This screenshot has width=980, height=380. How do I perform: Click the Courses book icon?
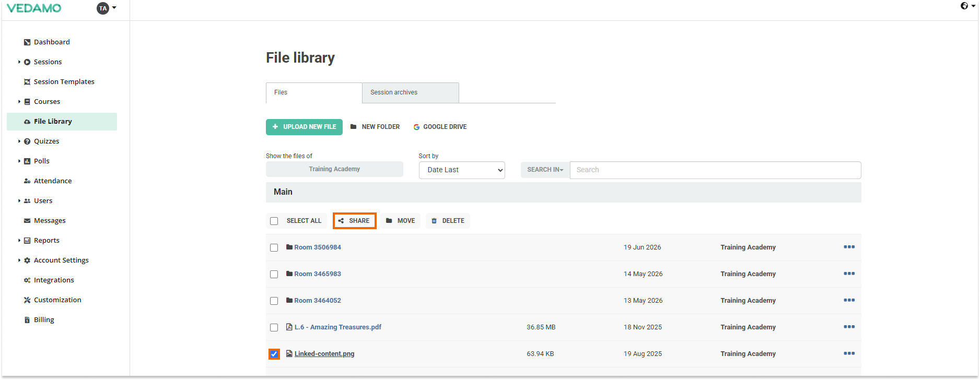click(27, 102)
